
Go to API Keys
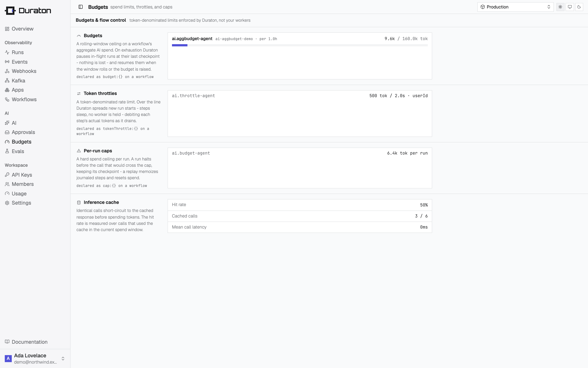(22, 175)
